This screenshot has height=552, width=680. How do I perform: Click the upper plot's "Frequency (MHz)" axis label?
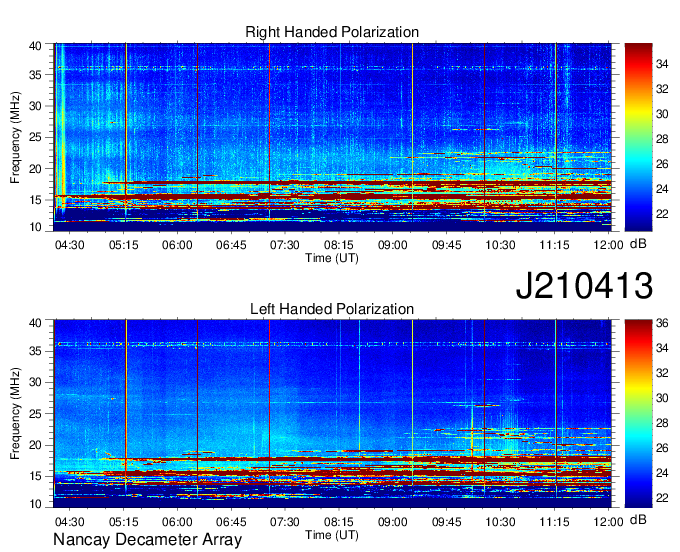[x=15, y=137]
